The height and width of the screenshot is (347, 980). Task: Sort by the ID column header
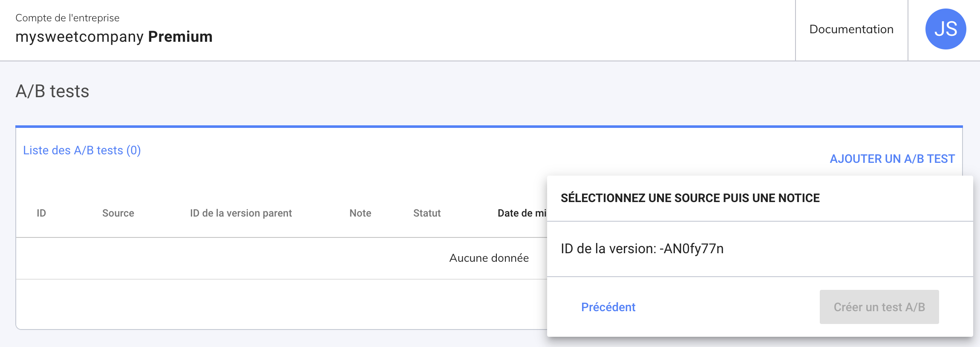pyautogui.click(x=41, y=213)
